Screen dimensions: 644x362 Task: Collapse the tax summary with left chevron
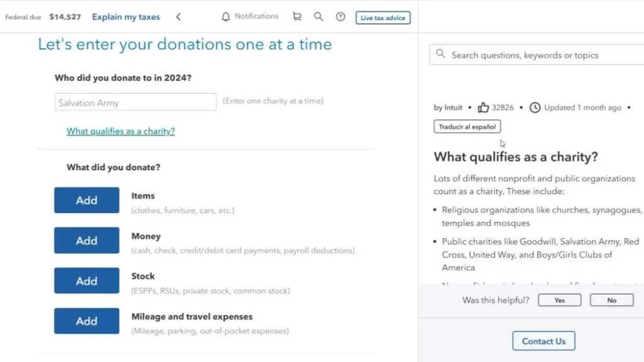click(x=178, y=17)
